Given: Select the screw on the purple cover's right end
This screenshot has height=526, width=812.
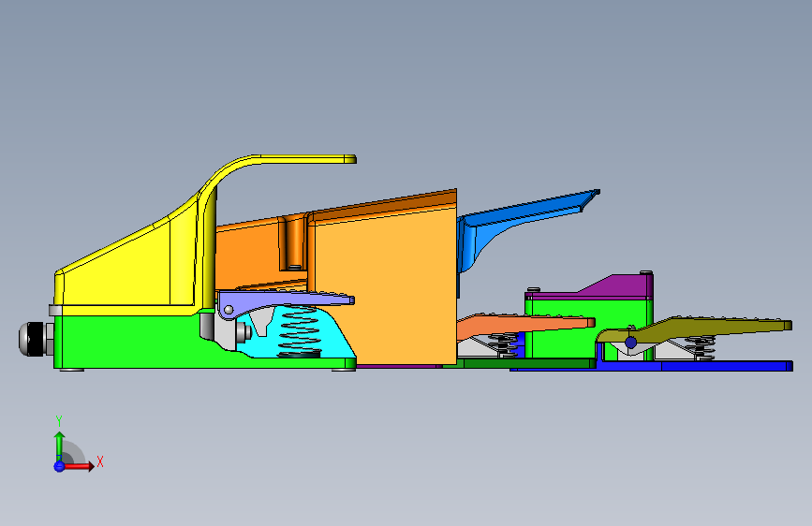Looking at the screenshot, I should click(x=646, y=272).
